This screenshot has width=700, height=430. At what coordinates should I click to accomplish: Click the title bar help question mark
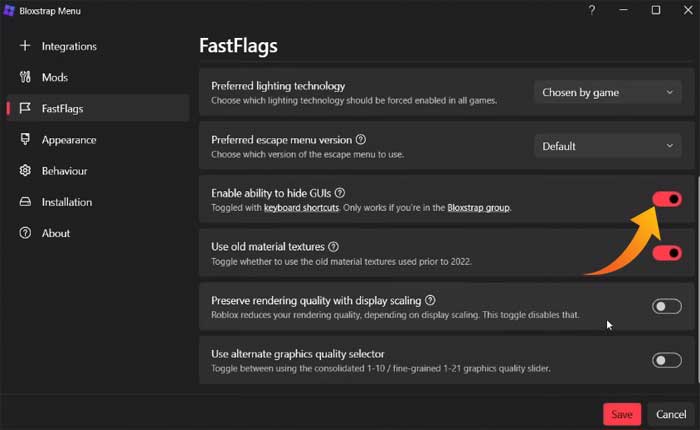coord(592,10)
